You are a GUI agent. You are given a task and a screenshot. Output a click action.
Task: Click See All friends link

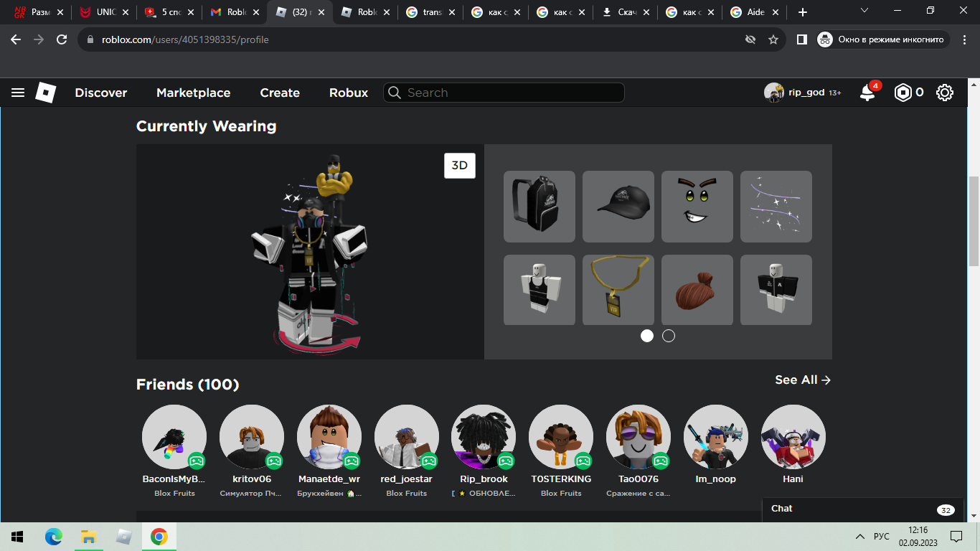click(x=802, y=380)
